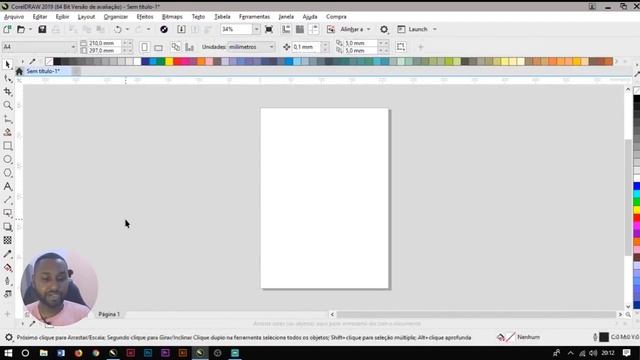The height and width of the screenshot is (360, 640).
Task: Expand the Launch dropdown arrow
Action: point(435,29)
